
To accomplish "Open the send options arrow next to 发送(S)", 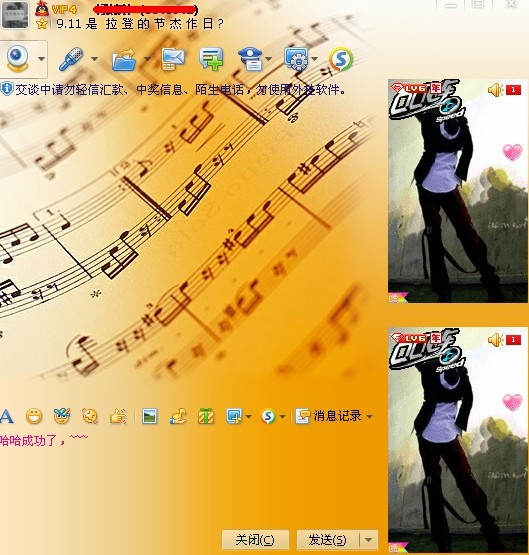I will point(369,540).
